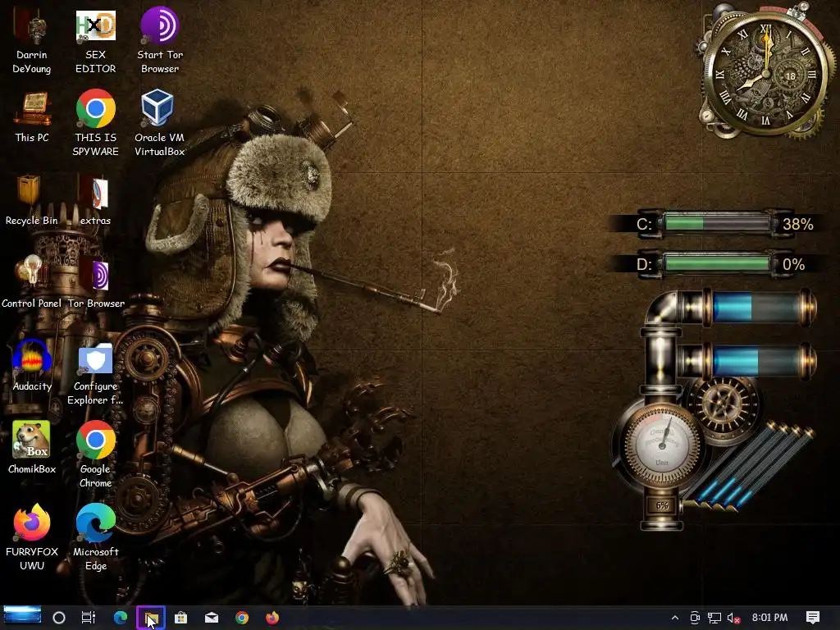
Task: Click the 6% readout on pipe widget
Action: [662, 505]
